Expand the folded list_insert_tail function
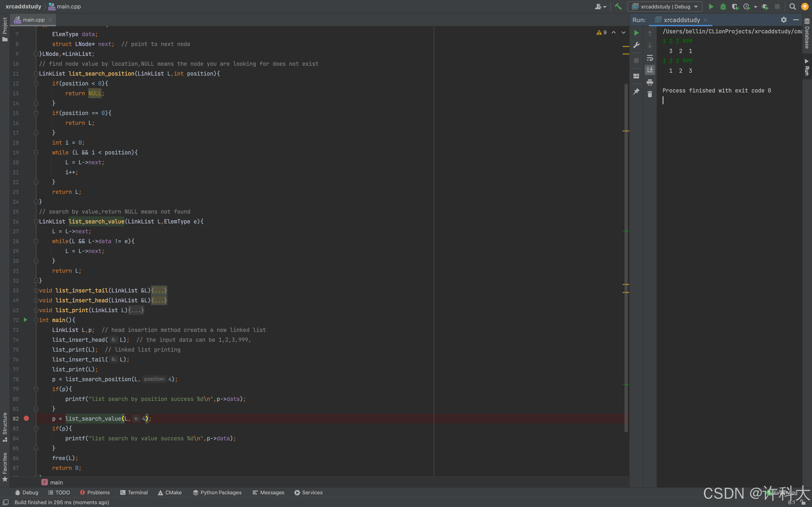This screenshot has height=507, width=812. [36, 290]
